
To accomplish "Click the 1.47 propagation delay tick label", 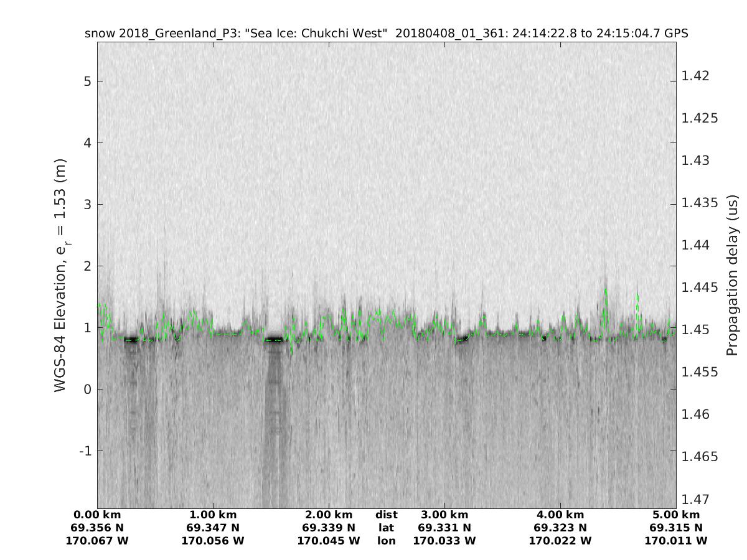I will pos(695,499).
